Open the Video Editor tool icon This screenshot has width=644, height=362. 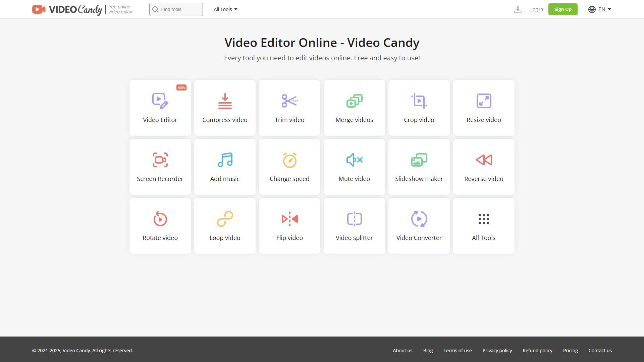pyautogui.click(x=160, y=101)
